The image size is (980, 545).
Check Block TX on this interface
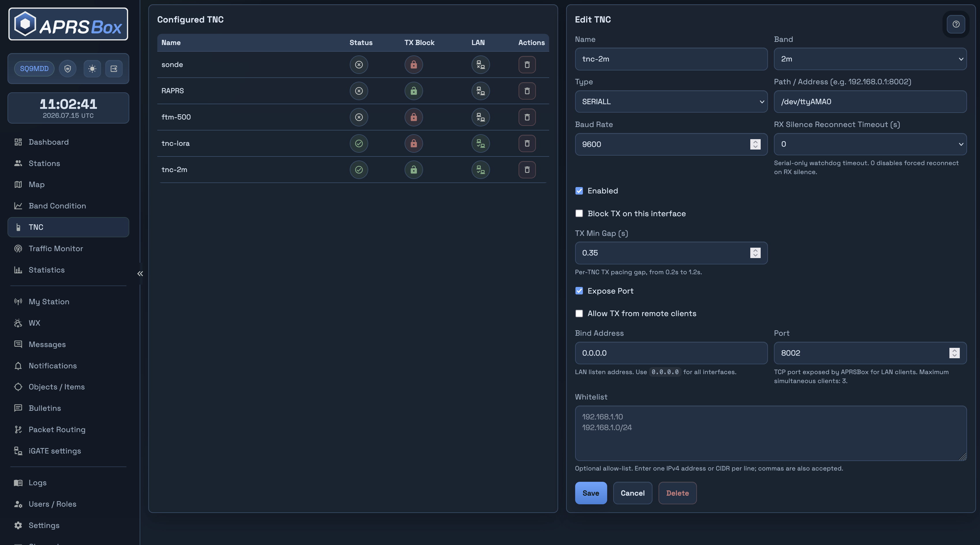(x=579, y=214)
